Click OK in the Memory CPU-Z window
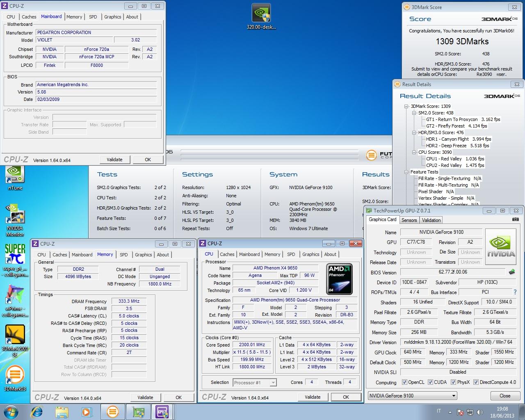 [x=178, y=397]
